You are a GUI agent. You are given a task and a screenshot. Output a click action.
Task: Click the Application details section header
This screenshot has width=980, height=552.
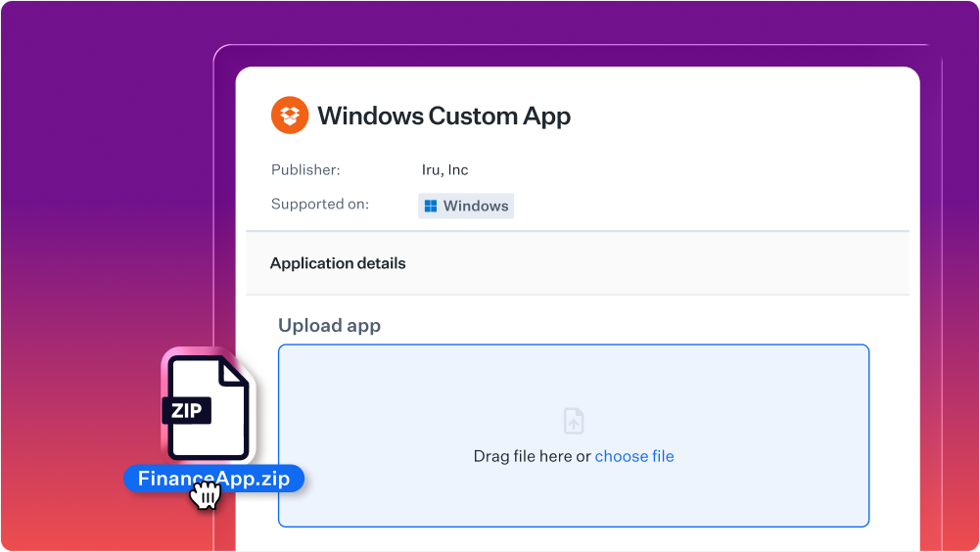pyautogui.click(x=578, y=263)
